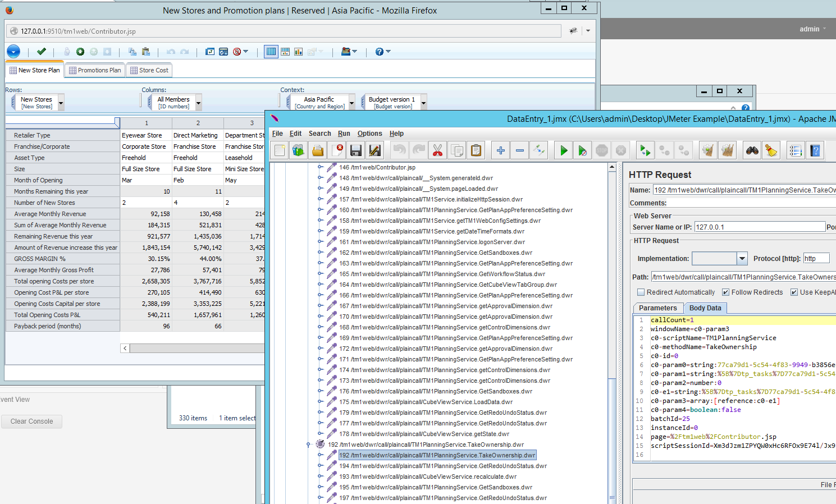Image resolution: width=836 pixels, height=504 pixels.
Task: Open the JMeter Edit menu
Action: [x=295, y=134]
